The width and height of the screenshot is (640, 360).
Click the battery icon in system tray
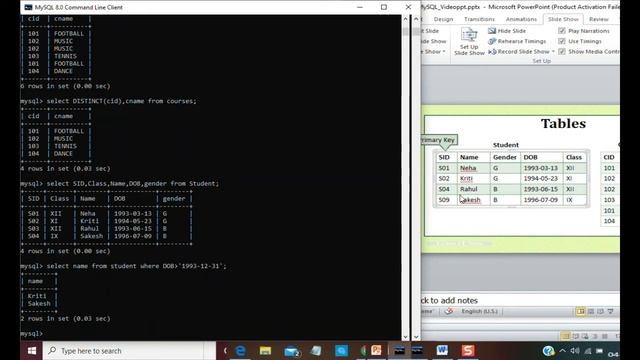pos(599,351)
